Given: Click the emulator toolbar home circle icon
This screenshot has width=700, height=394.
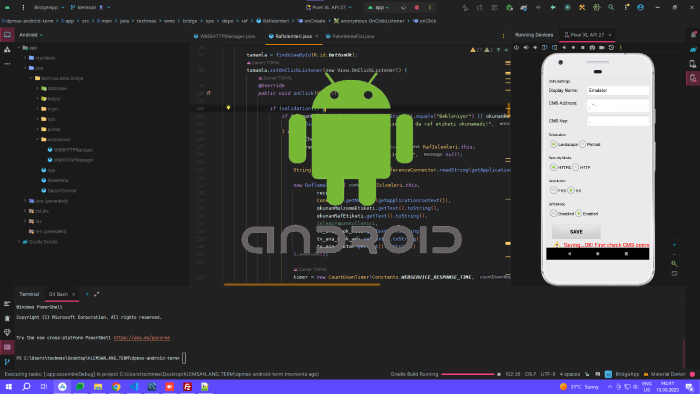Looking at the screenshot, I should pyautogui.click(x=573, y=47).
